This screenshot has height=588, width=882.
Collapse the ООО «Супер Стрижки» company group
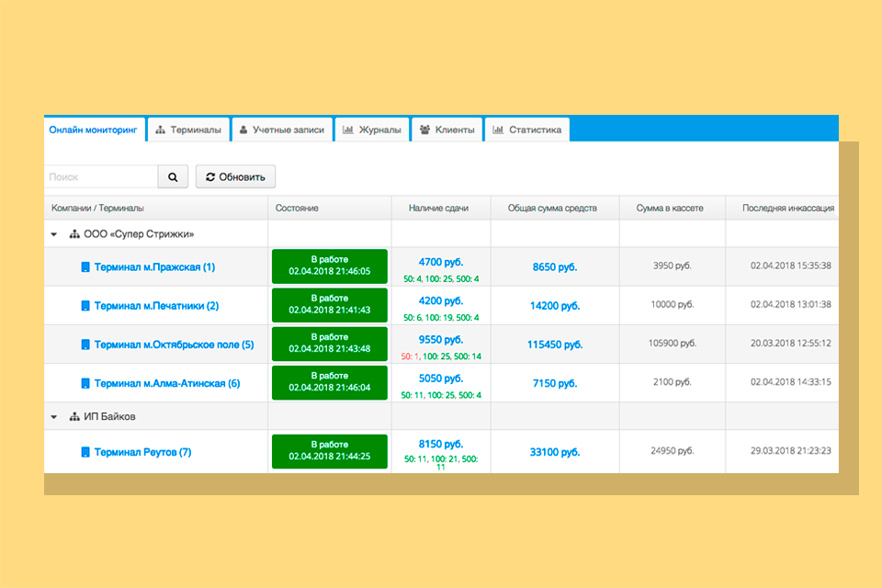tap(56, 234)
